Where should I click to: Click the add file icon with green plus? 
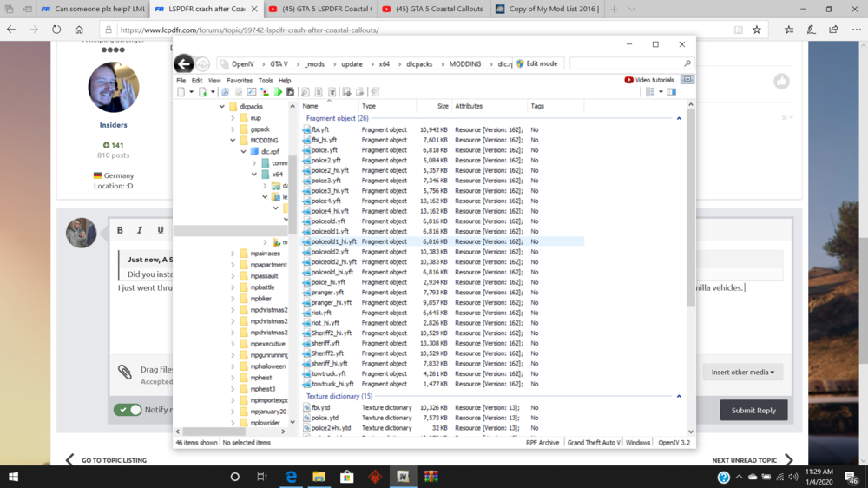(x=202, y=92)
